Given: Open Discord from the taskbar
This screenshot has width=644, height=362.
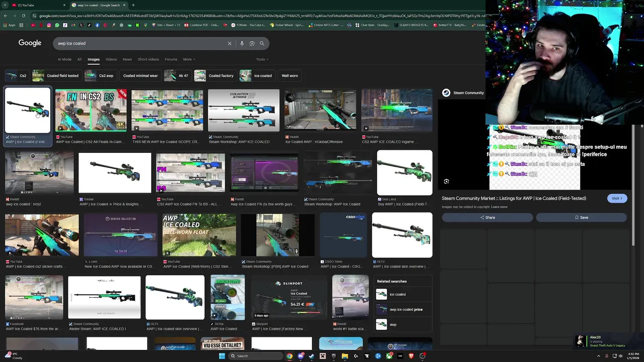Looking at the screenshot, I should coord(300,356).
